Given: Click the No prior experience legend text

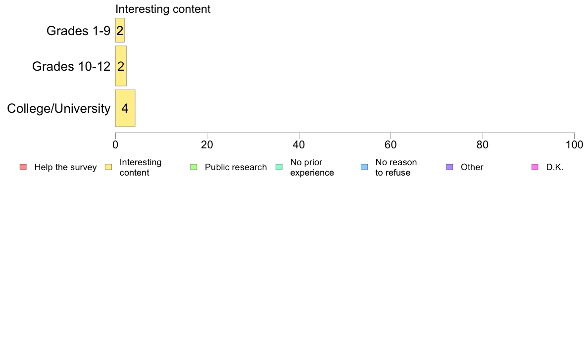Looking at the screenshot, I should tap(312, 167).
